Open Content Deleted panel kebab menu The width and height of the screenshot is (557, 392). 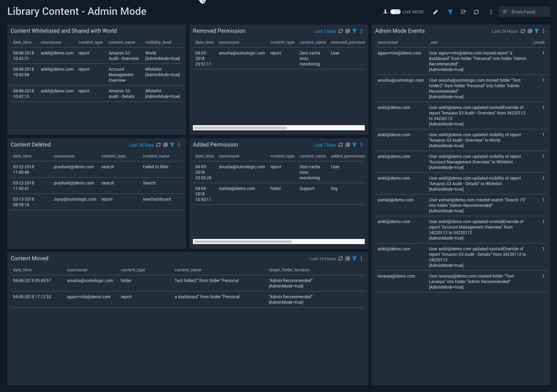179,145
